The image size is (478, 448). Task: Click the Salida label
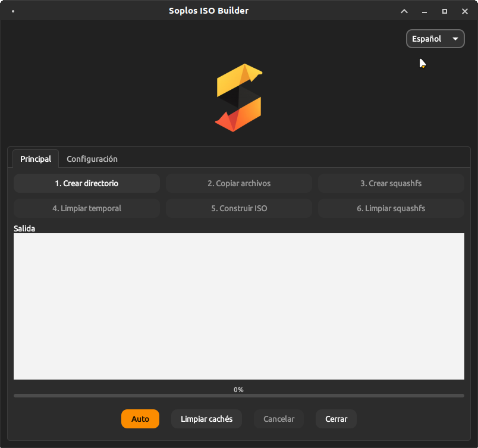[x=24, y=228]
